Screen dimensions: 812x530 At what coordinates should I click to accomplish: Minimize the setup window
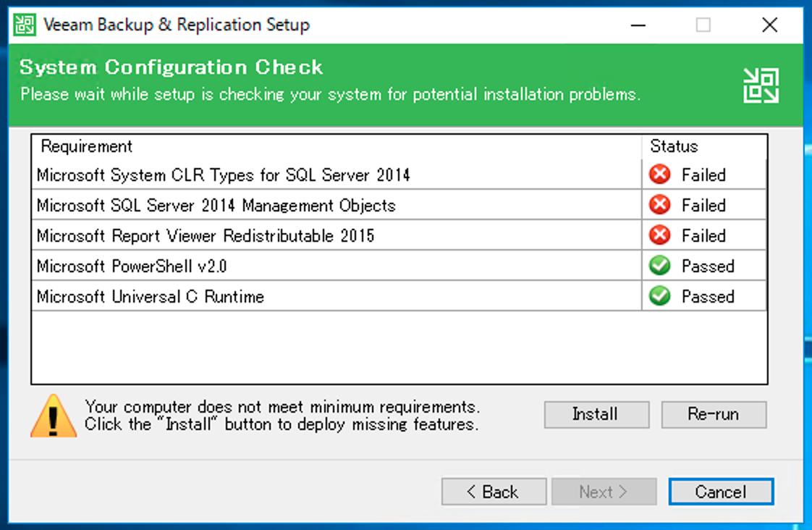(x=638, y=25)
